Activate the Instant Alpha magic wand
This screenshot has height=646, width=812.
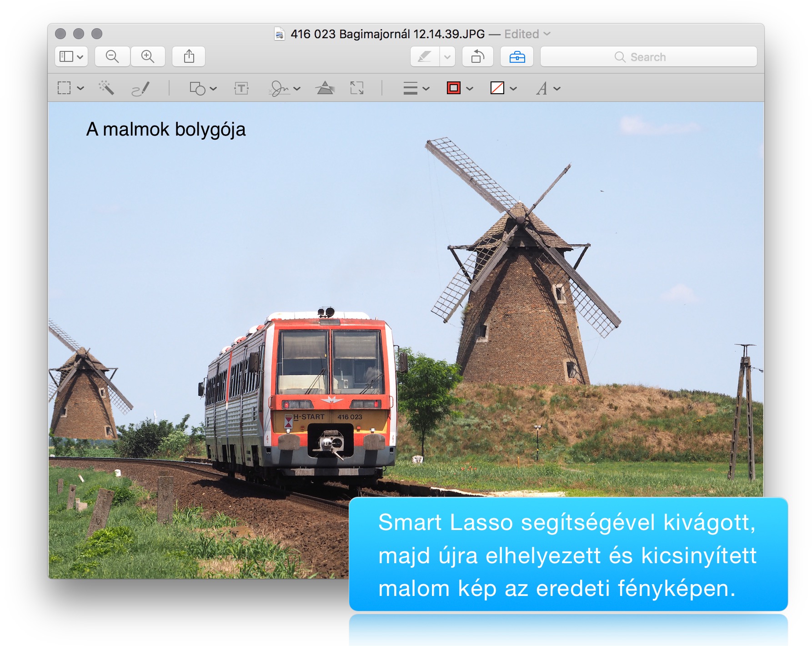(x=106, y=88)
